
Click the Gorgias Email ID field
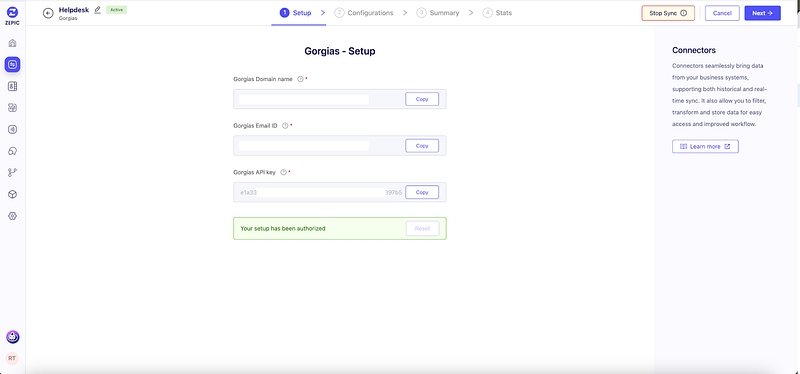click(340, 145)
